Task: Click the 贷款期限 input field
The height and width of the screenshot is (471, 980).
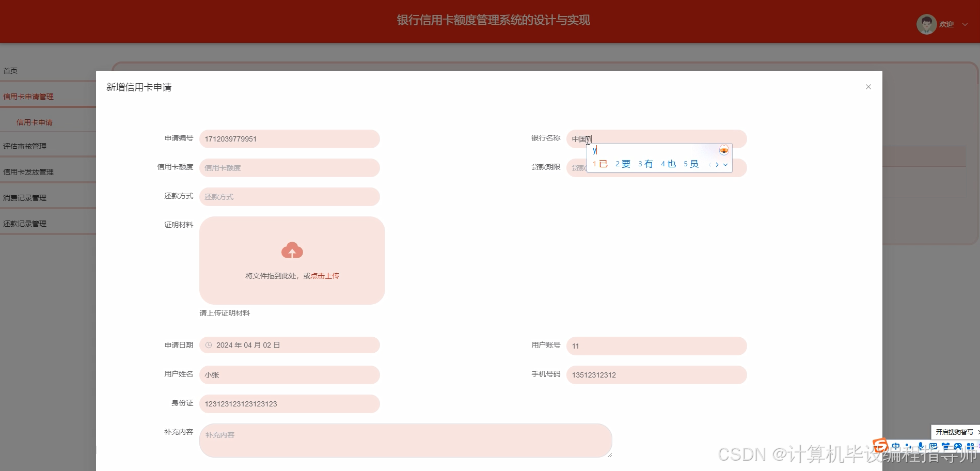Action: [x=657, y=168]
